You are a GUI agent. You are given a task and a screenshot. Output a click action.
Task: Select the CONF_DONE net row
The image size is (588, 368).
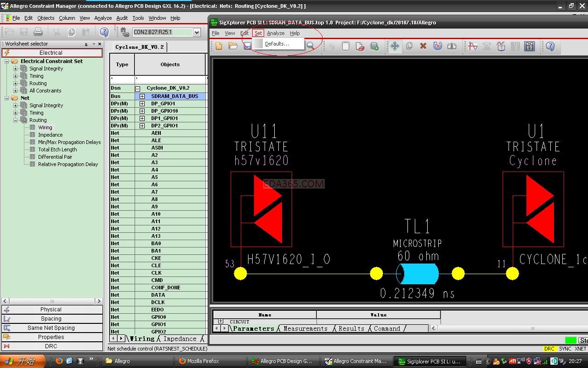[158, 287]
